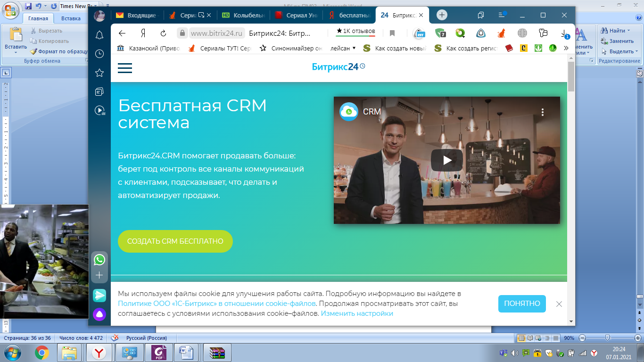This screenshot has height=362, width=644.
Task: Open the Сериалы ТУТ! bookmark
Action: 220,48
